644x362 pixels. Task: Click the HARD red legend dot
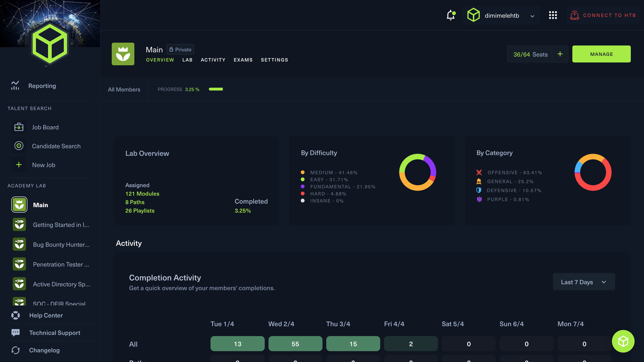click(x=302, y=193)
